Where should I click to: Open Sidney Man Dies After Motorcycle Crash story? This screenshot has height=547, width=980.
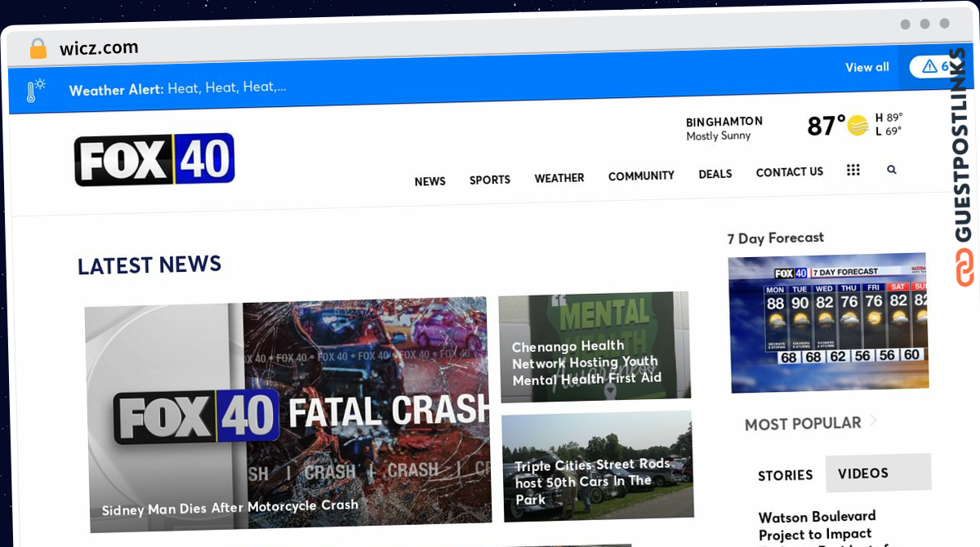point(288,415)
